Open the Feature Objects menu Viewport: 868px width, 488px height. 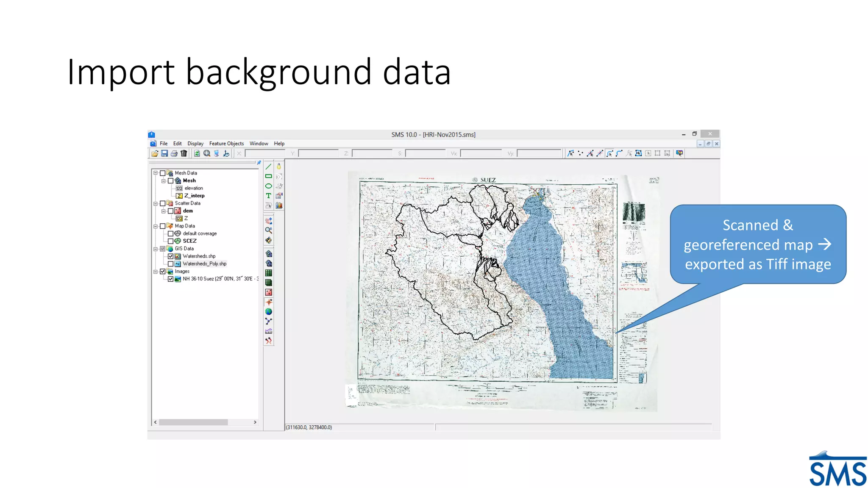pyautogui.click(x=226, y=144)
